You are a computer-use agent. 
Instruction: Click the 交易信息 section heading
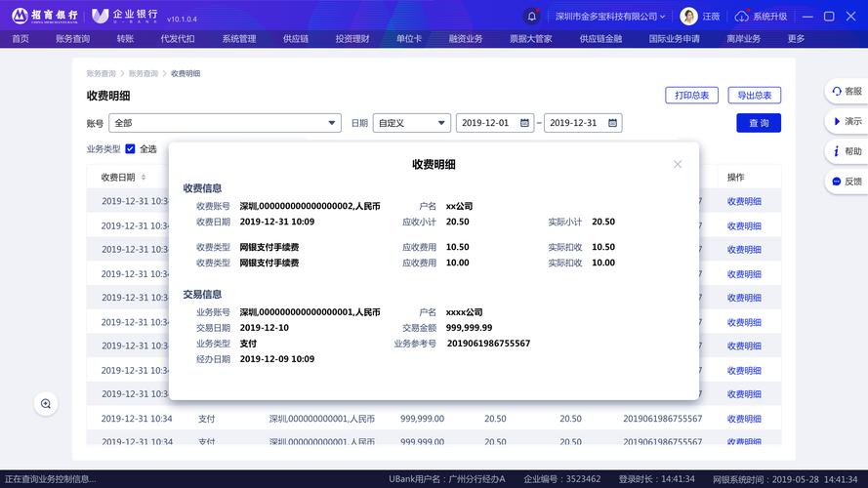pos(202,295)
